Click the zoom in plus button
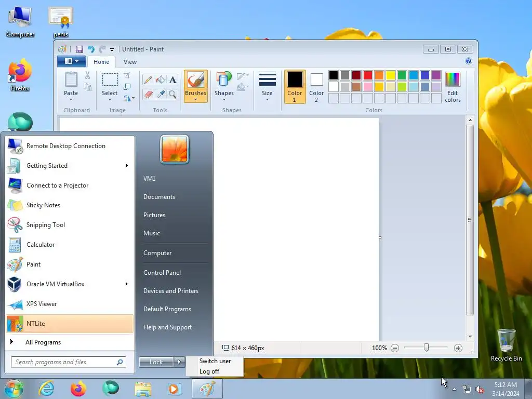Screen dimensions: 532x399 [x=458, y=348]
